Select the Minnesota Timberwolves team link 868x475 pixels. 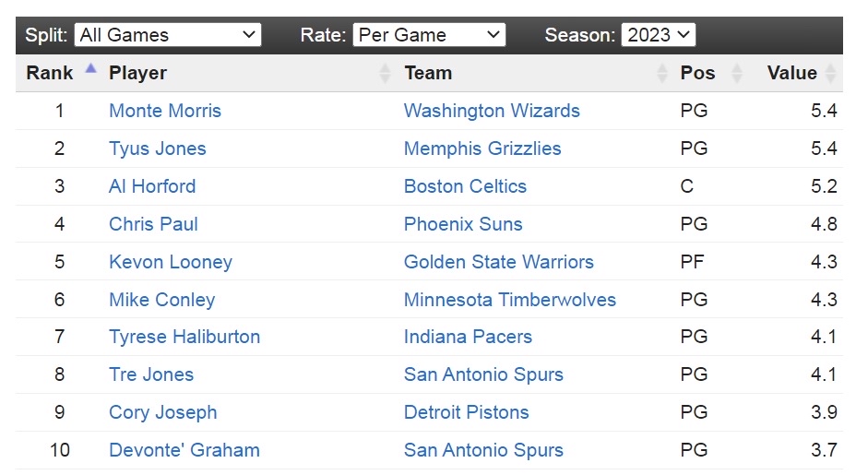pos(510,300)
